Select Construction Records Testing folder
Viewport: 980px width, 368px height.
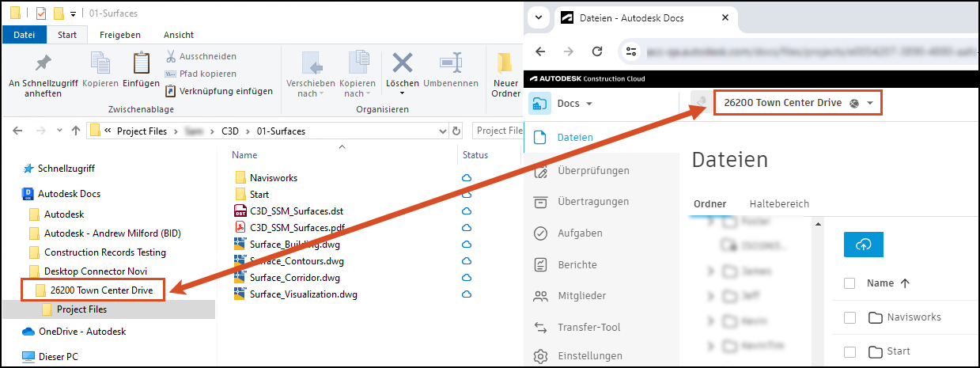point(105,252)
